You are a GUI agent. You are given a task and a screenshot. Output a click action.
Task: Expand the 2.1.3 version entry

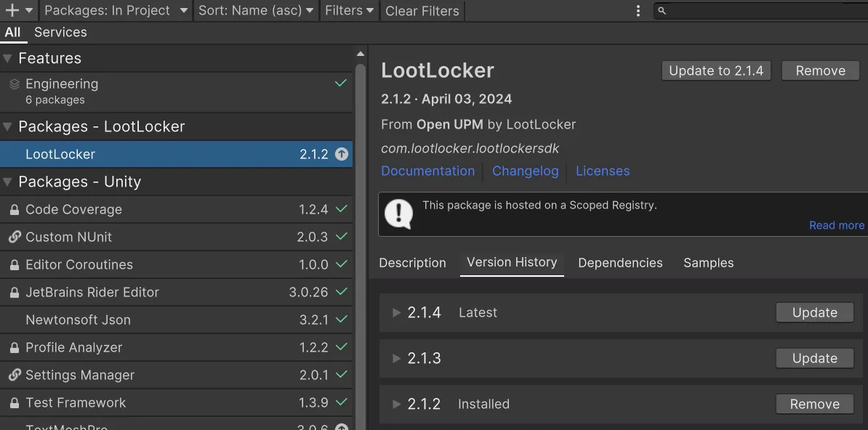396,359
